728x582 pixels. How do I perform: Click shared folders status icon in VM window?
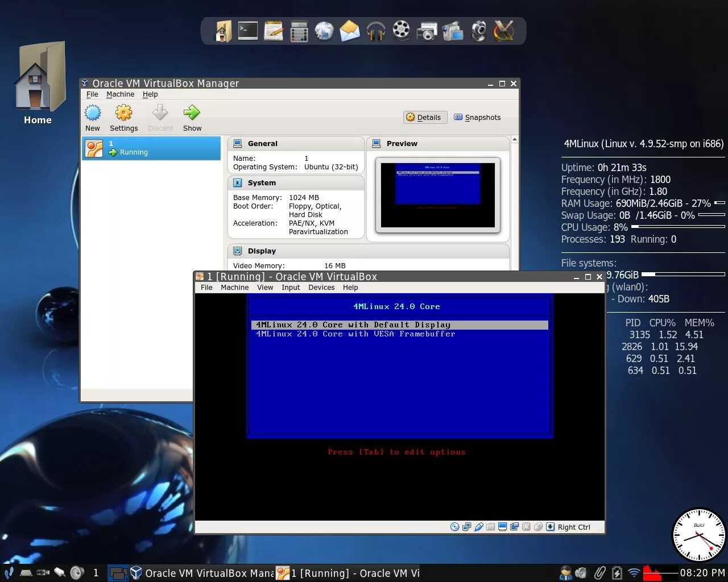(490, 527)
